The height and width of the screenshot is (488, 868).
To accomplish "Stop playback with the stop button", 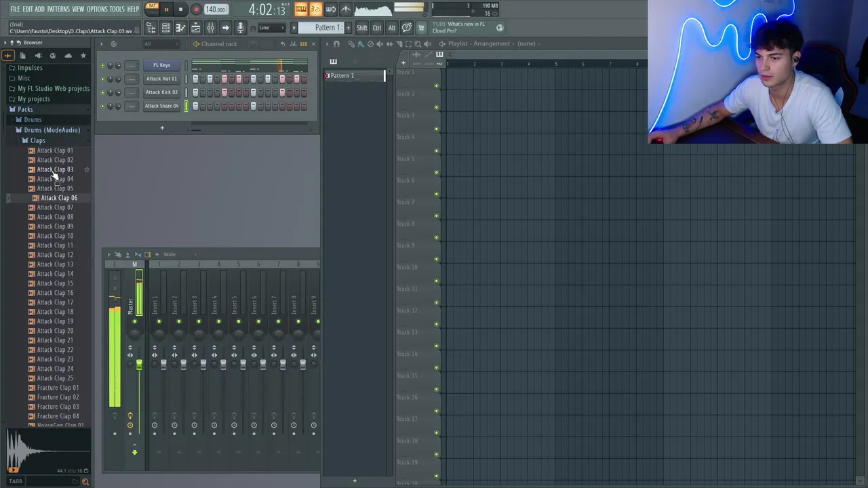I will [x=180, y=9].
